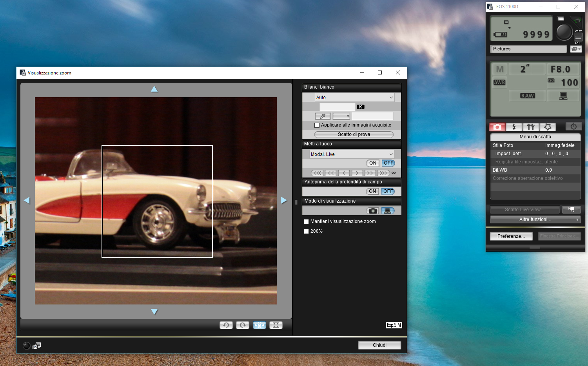Select the Stile Foto menu row
This screenshot has width=588, height=366.
[535, 145]
